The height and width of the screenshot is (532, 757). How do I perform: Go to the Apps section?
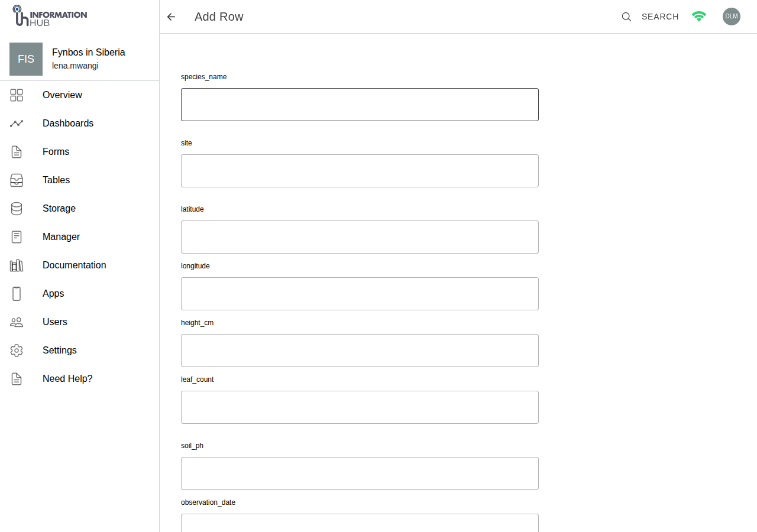(53, 294)
